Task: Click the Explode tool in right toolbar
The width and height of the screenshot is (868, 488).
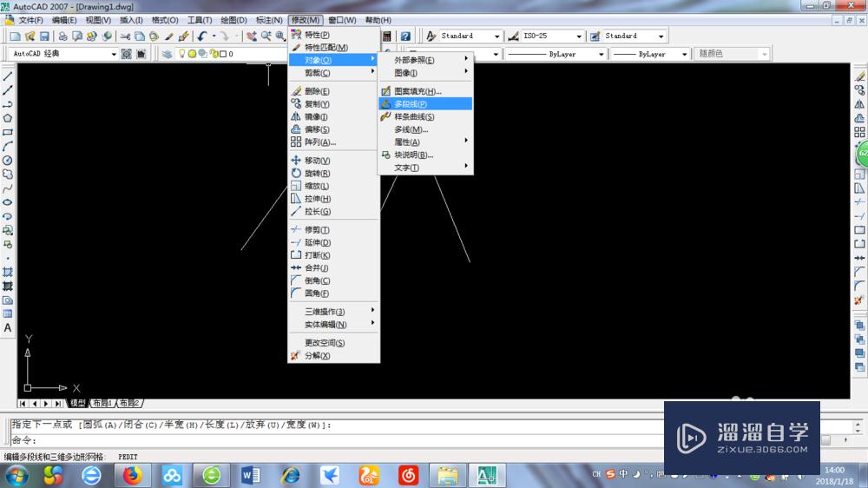Action: [859, 300]
